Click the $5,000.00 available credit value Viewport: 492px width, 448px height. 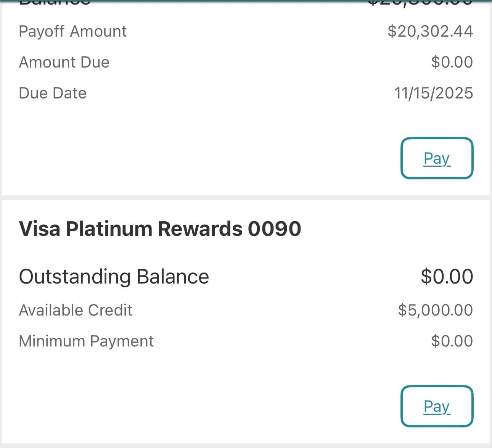point(435,310)
